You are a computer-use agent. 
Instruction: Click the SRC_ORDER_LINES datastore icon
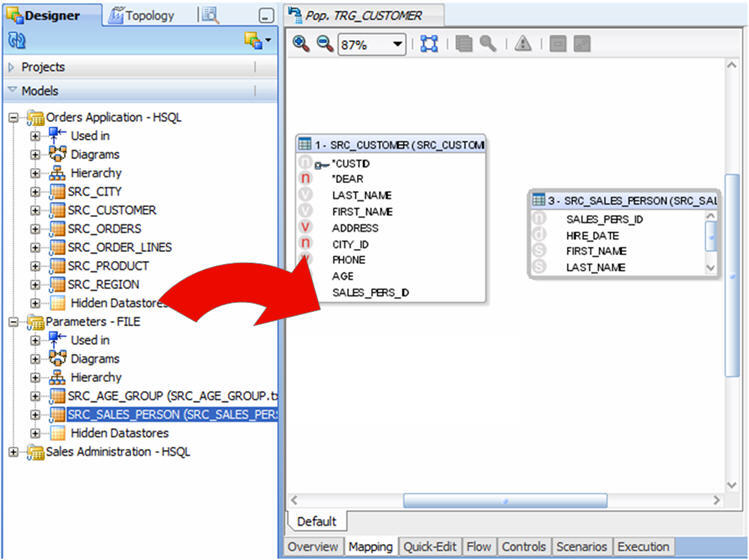coord(57,248)
